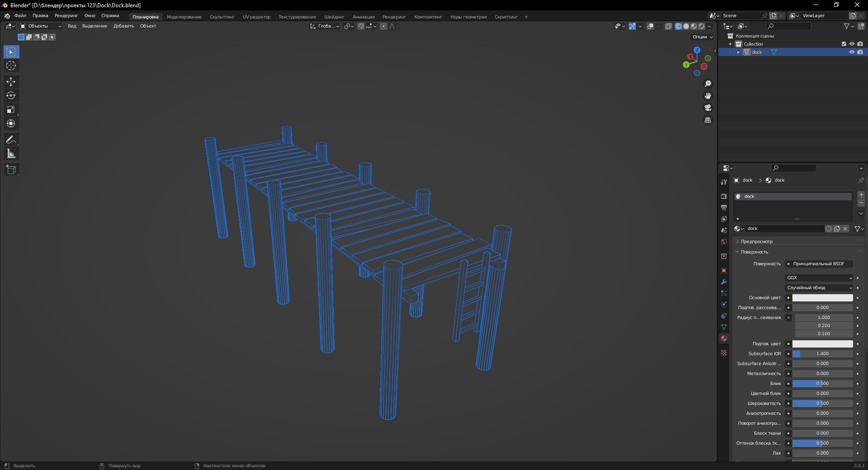
Task: Open the Output properties tab
Action: click(x=724, y=207)
